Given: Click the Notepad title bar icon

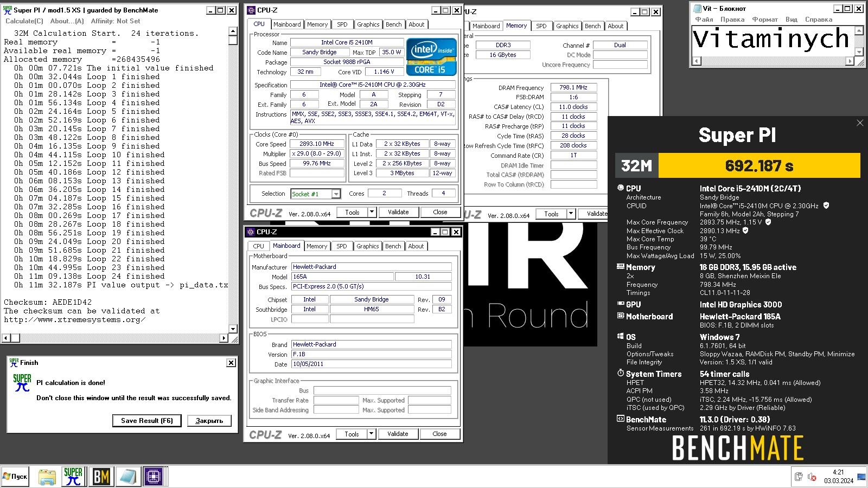Looking at the screenshot, I should click(x=697, y=8).
